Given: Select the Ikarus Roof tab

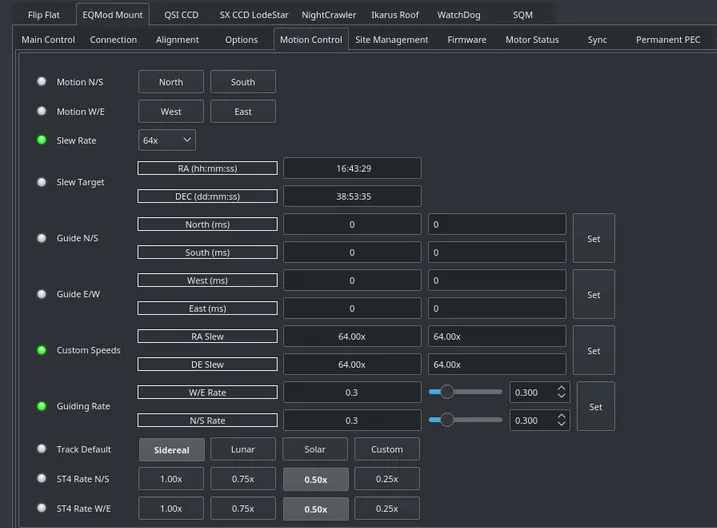Looking at the screenshot, I should (395, 15).
